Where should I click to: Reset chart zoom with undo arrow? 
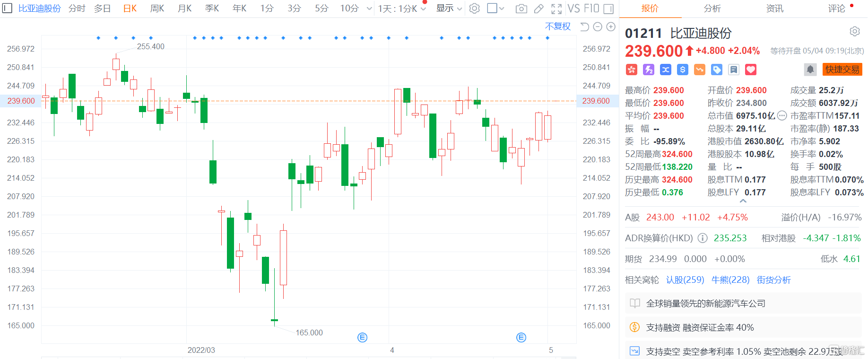tap(584, 26)
